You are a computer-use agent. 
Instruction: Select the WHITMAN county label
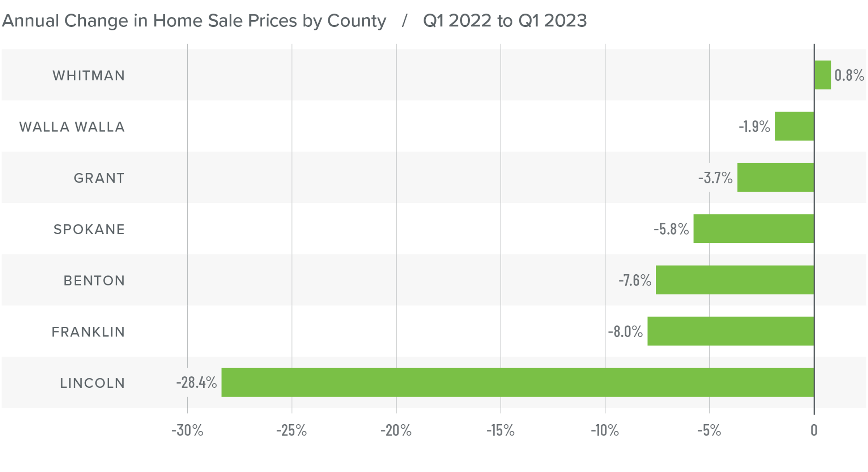point(89,76)
